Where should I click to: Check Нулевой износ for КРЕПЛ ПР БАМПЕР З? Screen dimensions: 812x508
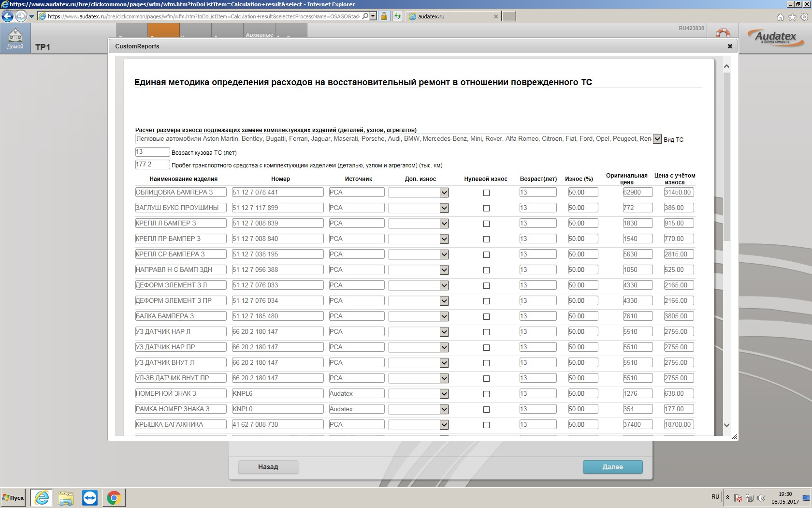point(487,239)
